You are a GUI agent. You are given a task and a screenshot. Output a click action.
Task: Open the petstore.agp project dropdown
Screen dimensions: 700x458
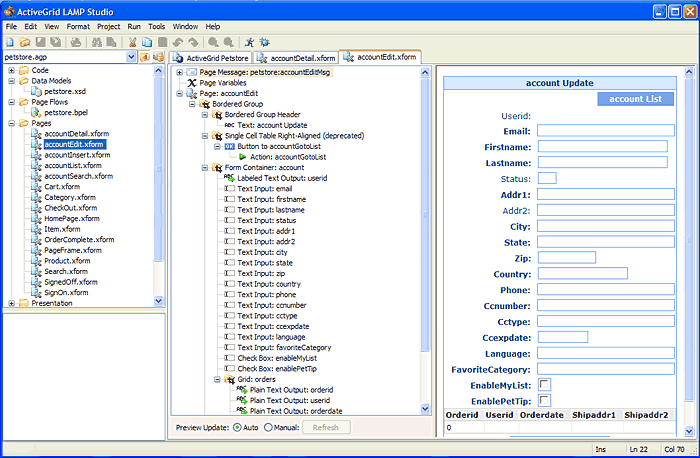click(x=130, y=57)
